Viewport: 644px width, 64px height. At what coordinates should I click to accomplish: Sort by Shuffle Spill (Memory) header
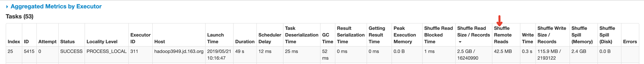(x=582, y=35)
